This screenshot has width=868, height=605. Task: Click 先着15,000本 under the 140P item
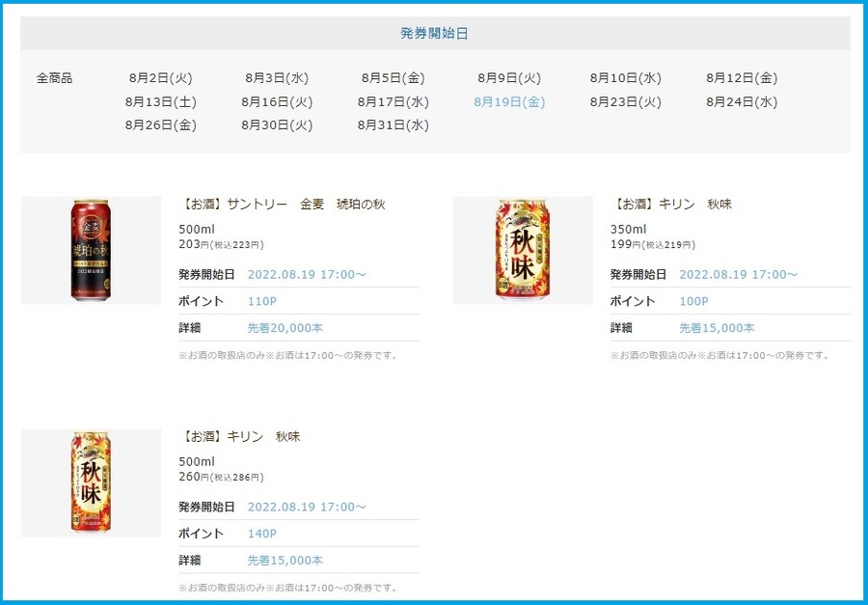285,560
